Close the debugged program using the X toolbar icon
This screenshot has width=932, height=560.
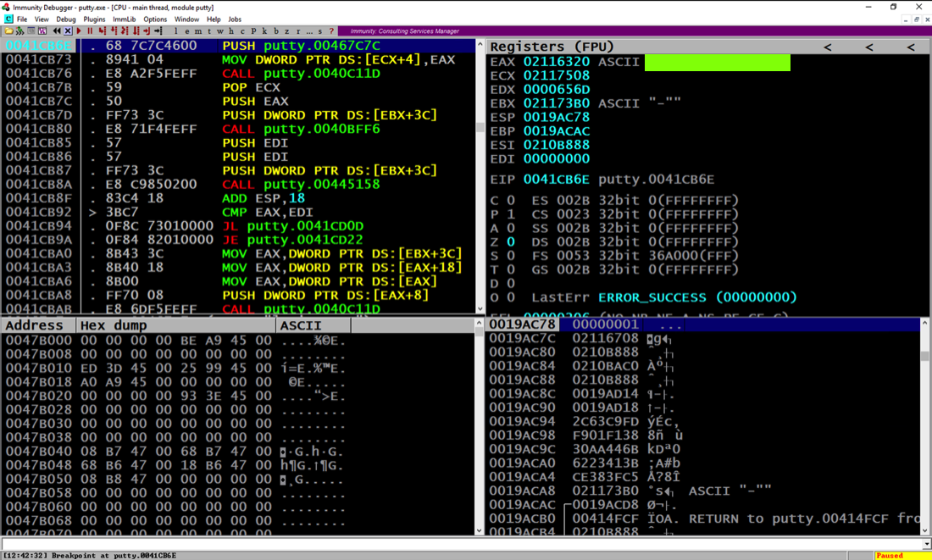click(68, 31)
